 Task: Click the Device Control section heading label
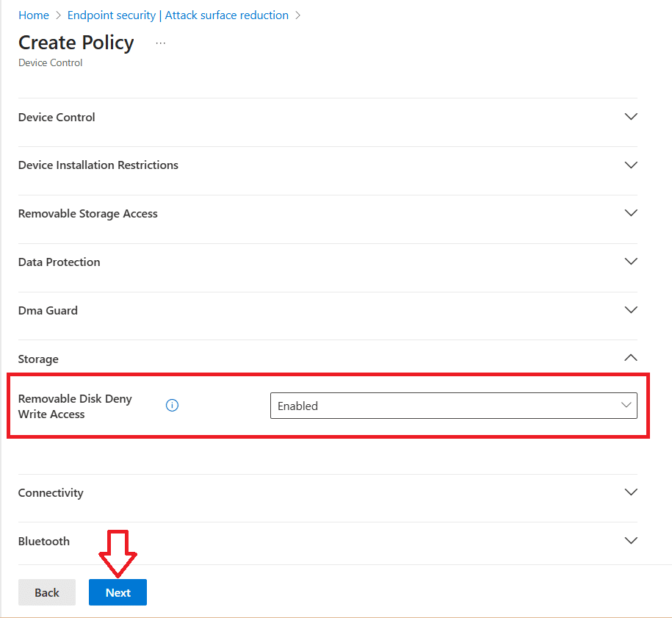pos(57,118)
